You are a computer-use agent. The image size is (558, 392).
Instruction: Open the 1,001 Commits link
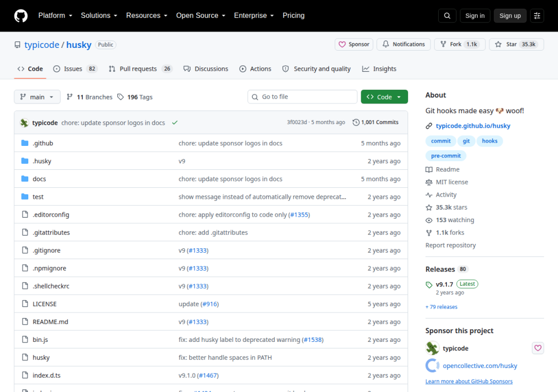coord(375,122)
